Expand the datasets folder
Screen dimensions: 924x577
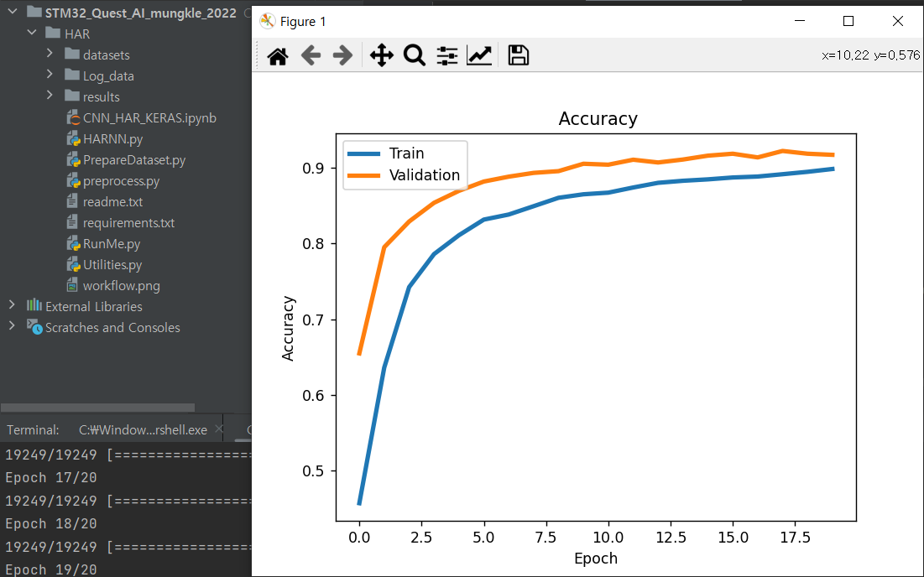click(50, 55)
